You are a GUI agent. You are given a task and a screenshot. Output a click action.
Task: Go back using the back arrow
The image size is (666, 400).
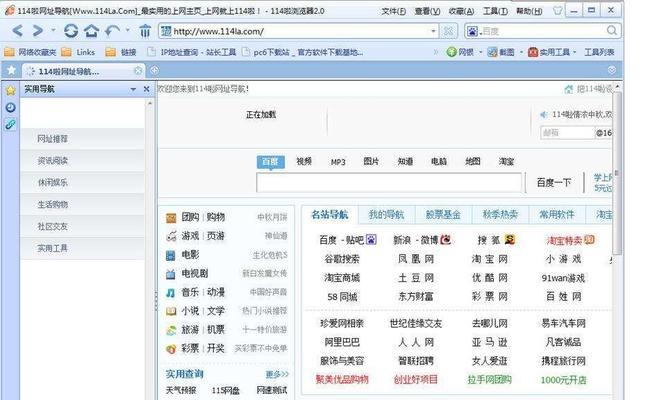pyautogui.click(x=17, y=31)
